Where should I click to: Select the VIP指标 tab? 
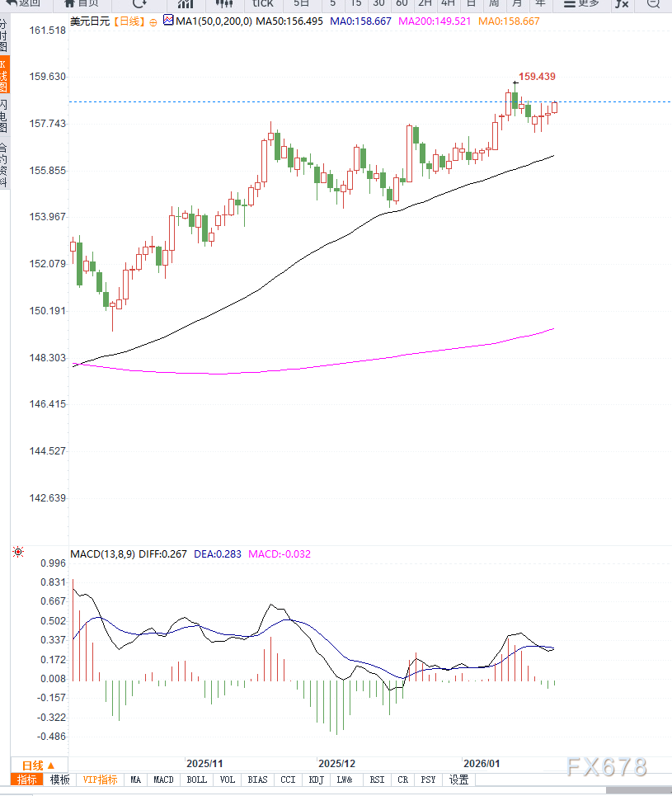[x=101, y=780]
